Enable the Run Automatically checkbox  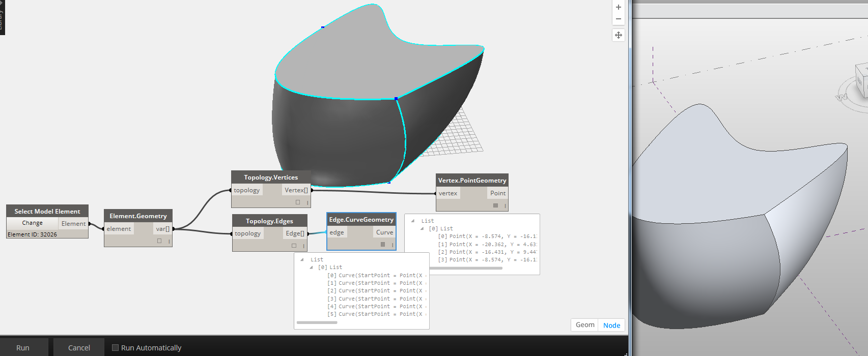(115, 348)
